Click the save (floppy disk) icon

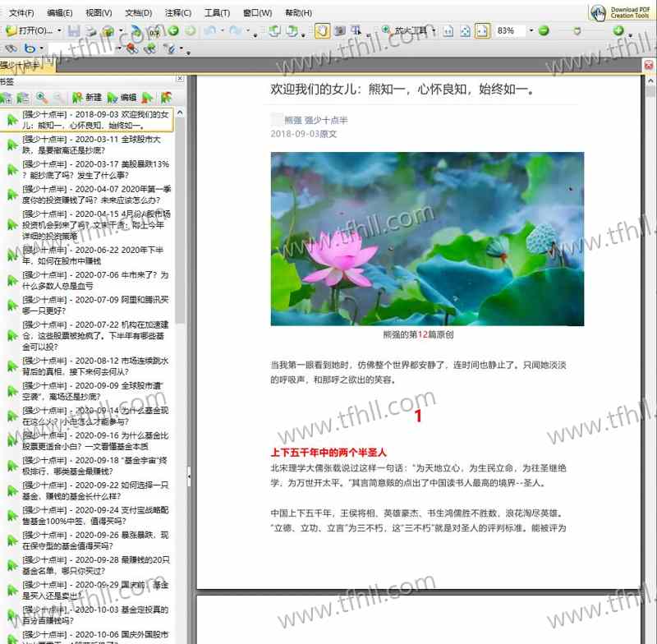pos(73,31)
